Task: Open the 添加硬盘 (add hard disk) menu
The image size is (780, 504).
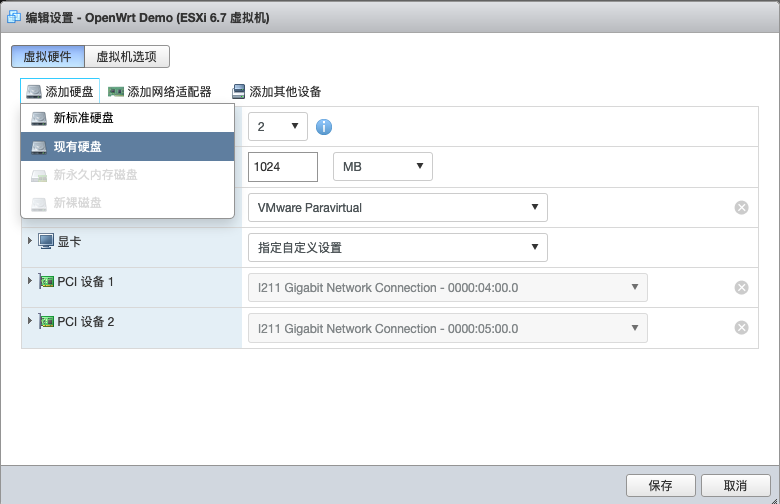Action: click(x=60, y=92)
